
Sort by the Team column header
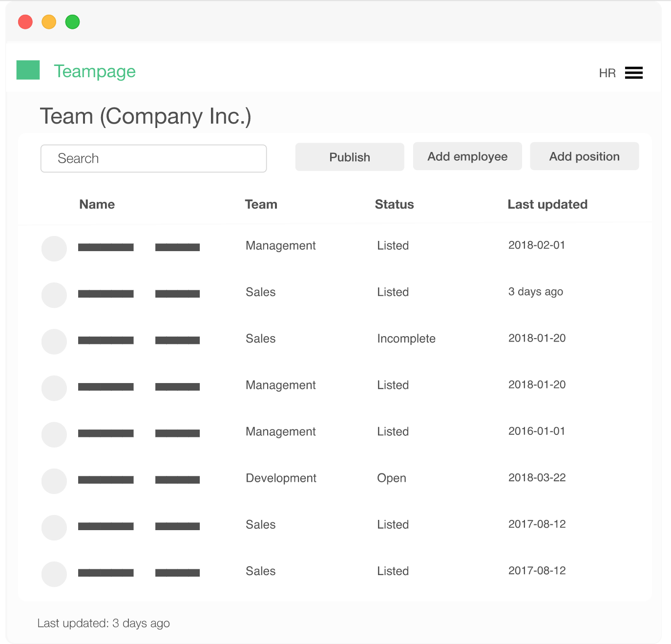[x=261, y=204]
